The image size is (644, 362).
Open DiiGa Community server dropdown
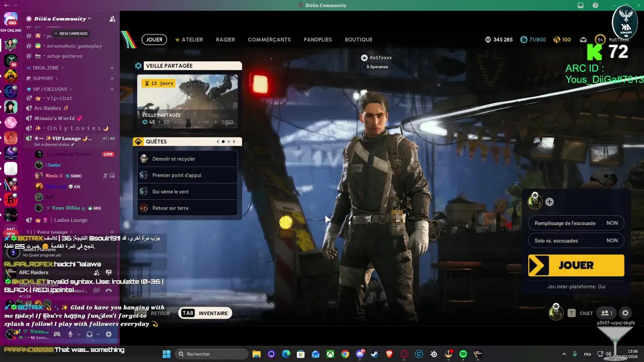[63, 19]
